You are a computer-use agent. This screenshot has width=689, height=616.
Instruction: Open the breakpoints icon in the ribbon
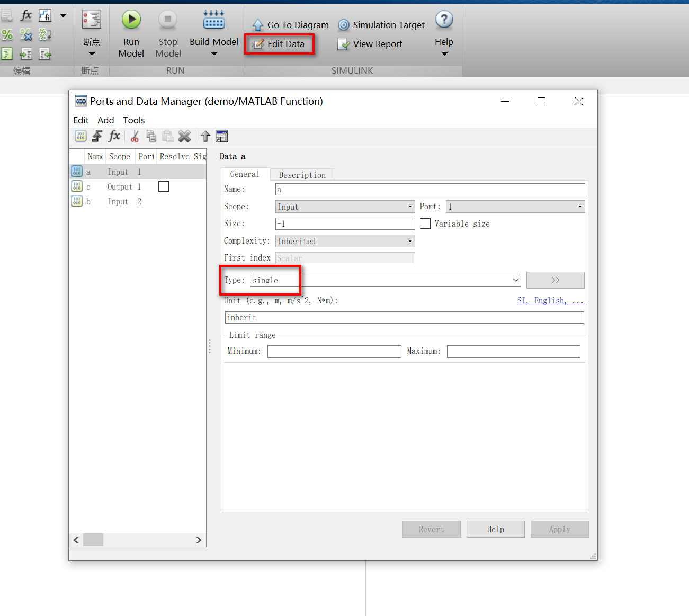point(92,20)
